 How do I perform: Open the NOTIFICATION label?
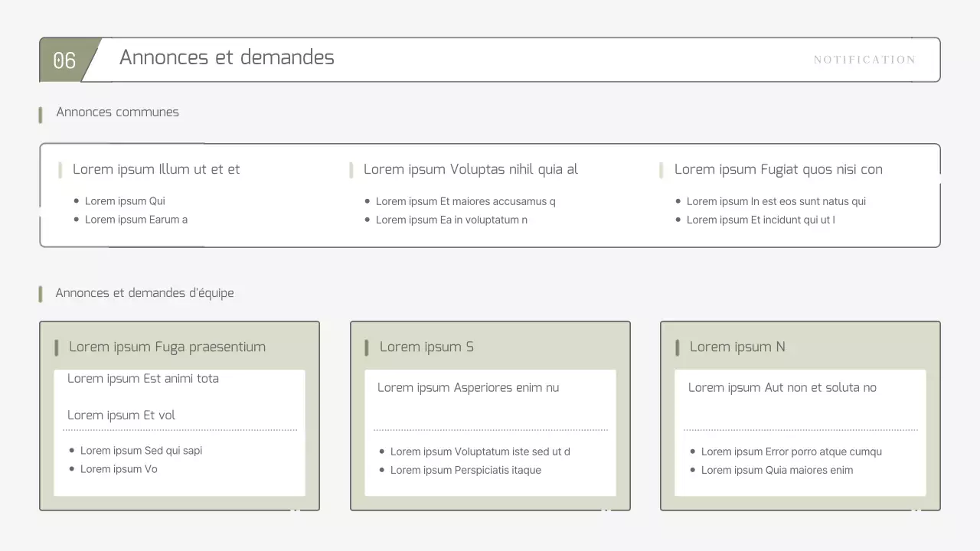click(864, 60)
